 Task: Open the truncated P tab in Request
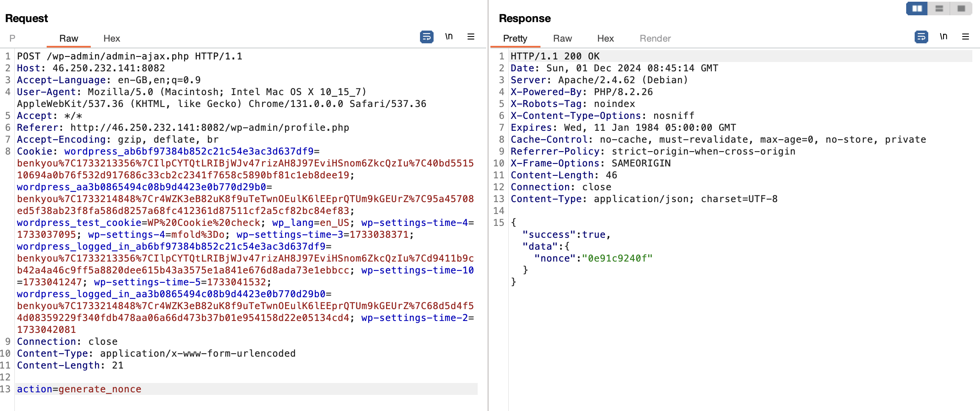(x=12, y=38)
